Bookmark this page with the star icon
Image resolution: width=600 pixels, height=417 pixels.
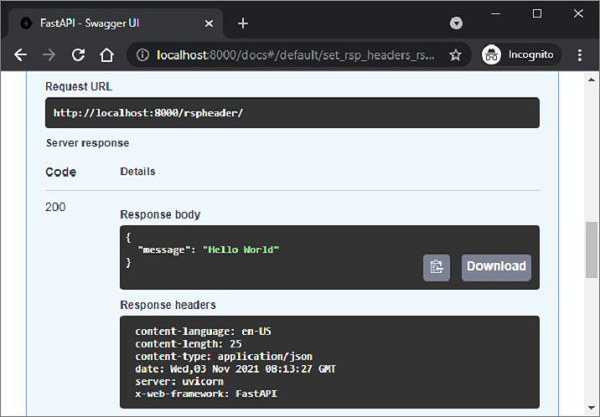pyautogui.click(x=455, y=55)
